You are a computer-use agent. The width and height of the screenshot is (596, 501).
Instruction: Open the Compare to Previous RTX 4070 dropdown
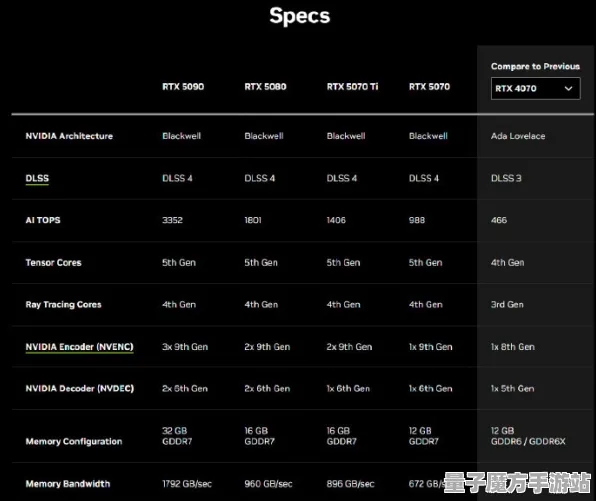pyautogui.click(x=535, y=89)
